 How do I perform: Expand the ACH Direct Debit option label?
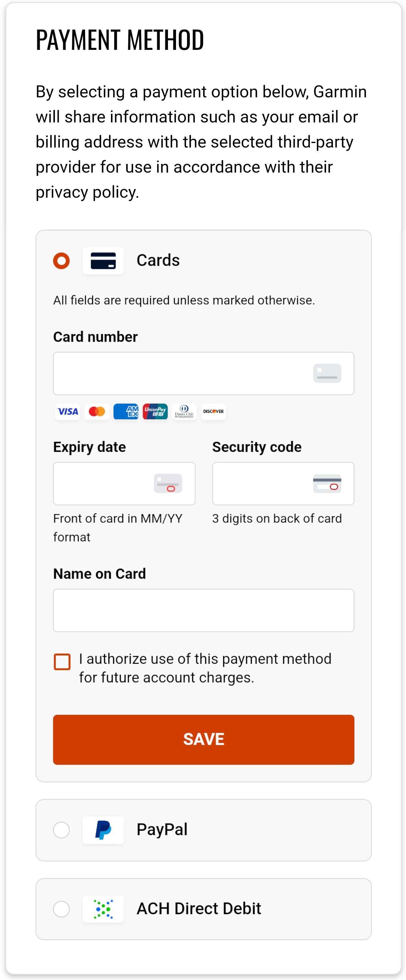pyautogui.click(x=199, y=909)
